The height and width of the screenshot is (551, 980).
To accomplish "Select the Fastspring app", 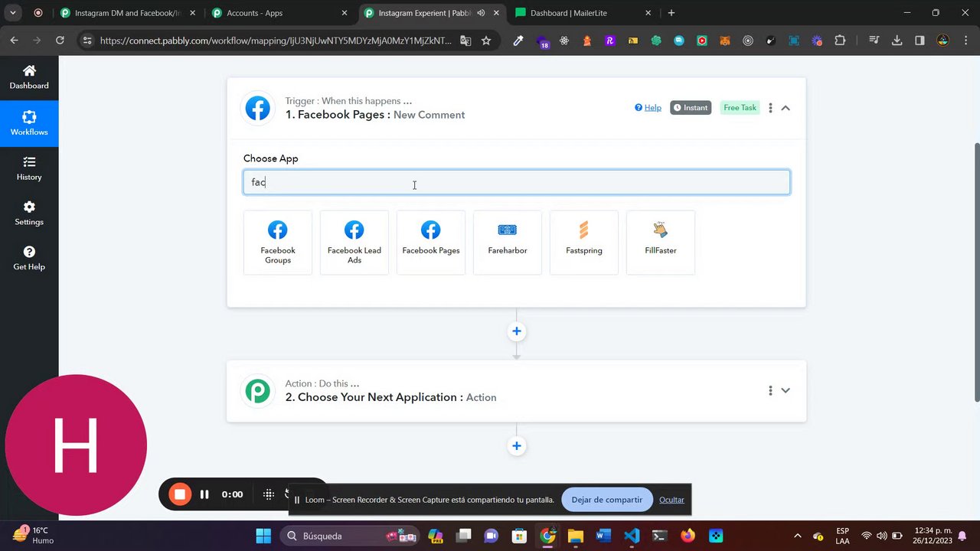I will [x=584, y=243].
